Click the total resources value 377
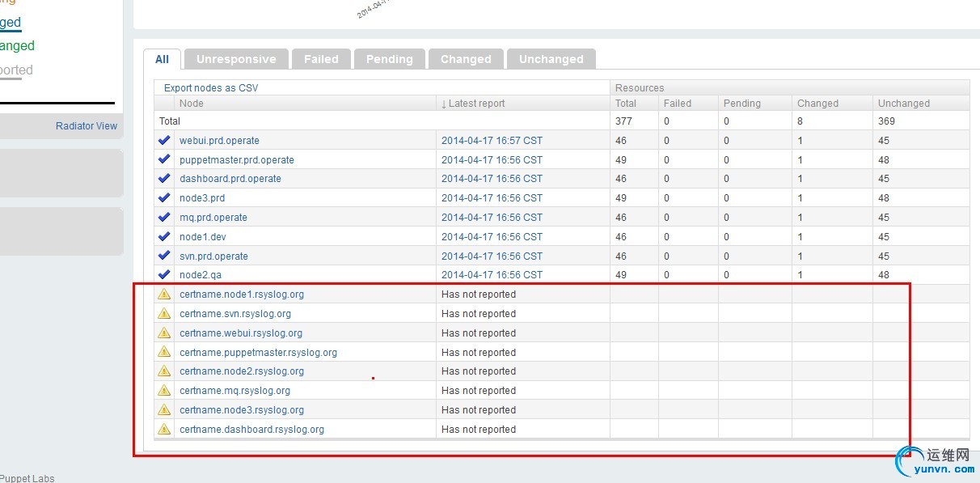The image size is (980, 483). click(x=623, y=121)
